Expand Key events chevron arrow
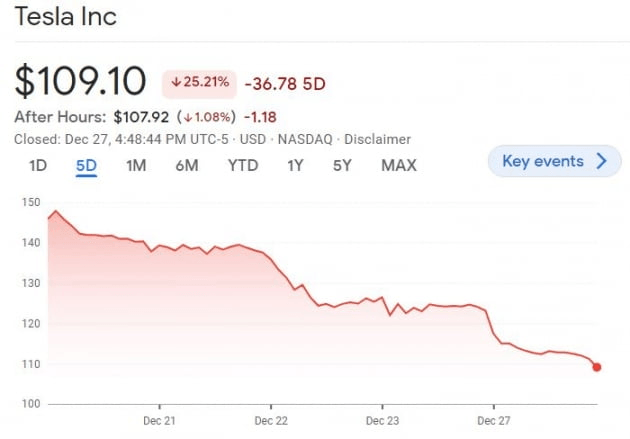 (x=601, y=161)
